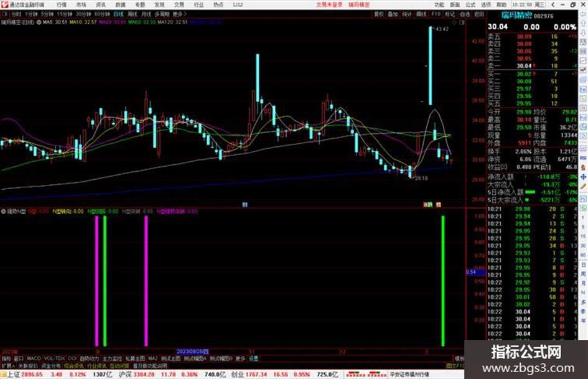
Task: Click the stock code 002976 in the quote panel
Action: [543, 16]
